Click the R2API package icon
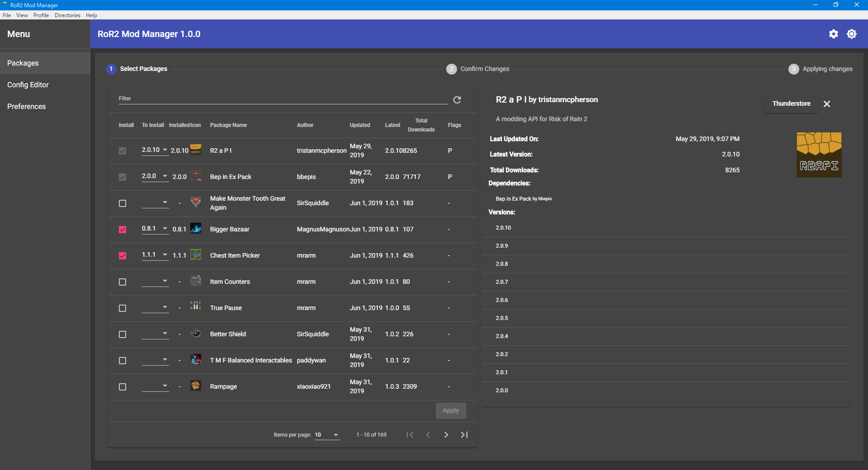 [196, 150]
